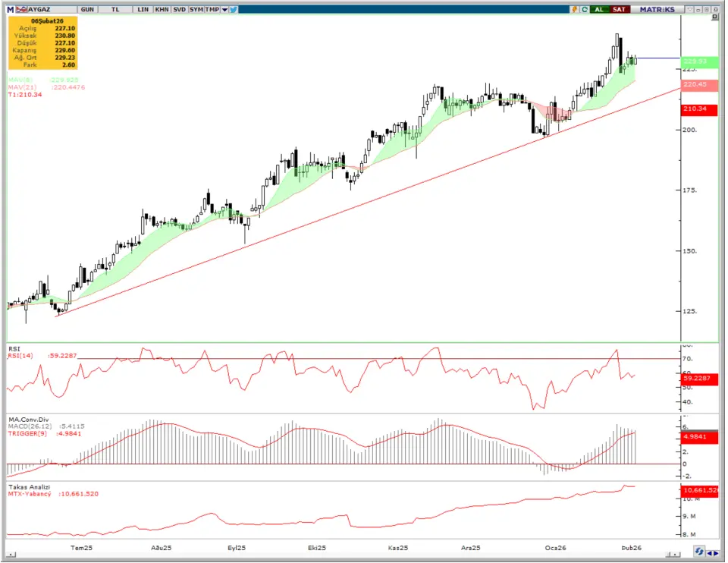
Task: Open the GUN period dropdown
Action: pyautogui.click(x=87, y=9)
